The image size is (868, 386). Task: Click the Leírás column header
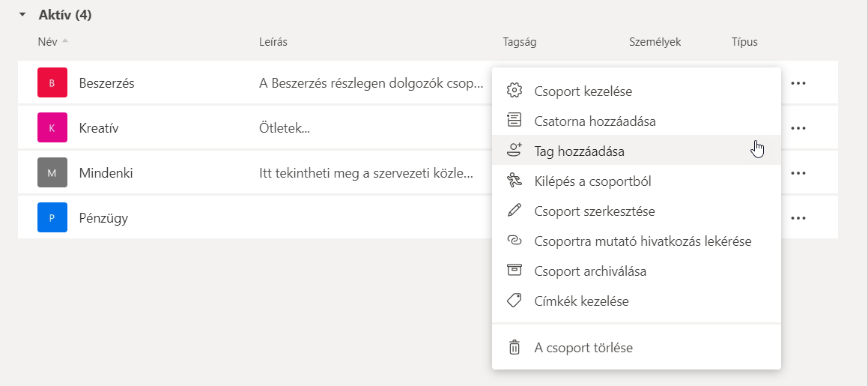click(x=273, y=42)
